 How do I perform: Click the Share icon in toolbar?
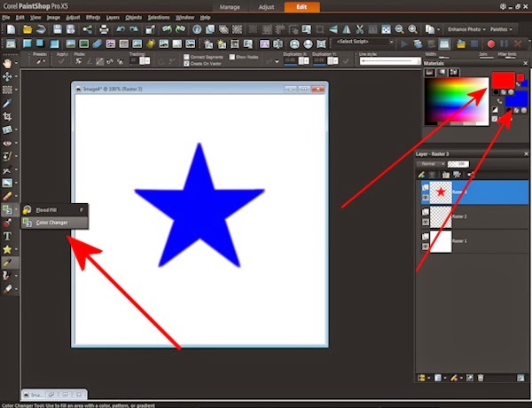[87, 29]
